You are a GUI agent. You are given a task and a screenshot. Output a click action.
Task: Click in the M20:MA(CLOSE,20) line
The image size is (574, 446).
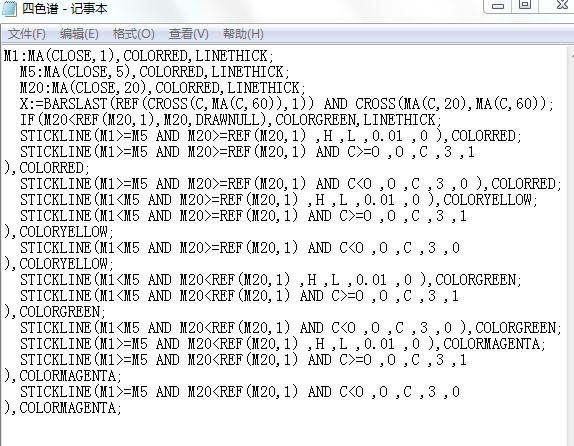pyautogui.click(x=163, y=88)
